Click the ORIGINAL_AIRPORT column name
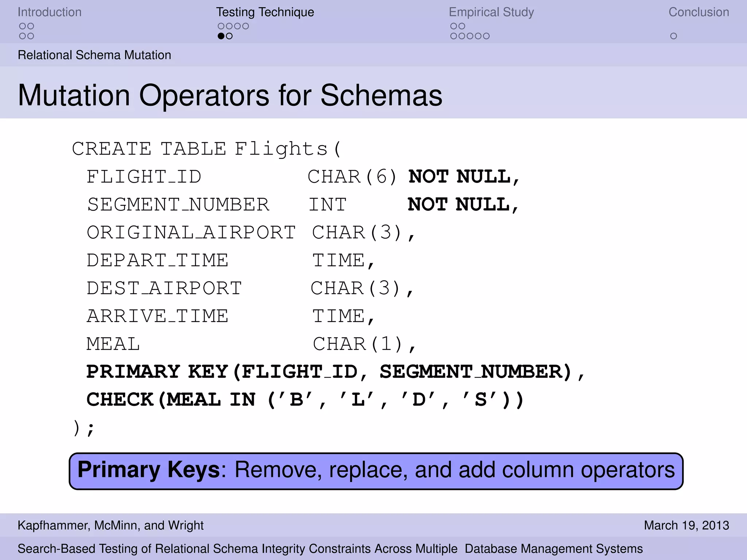747x560 pixels. coord(191,233)
